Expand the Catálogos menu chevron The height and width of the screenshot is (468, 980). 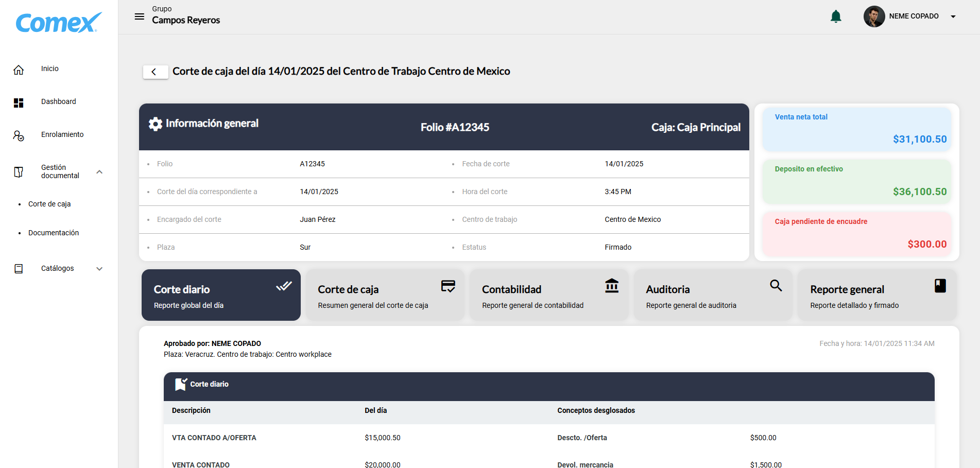tap(99, 269)
